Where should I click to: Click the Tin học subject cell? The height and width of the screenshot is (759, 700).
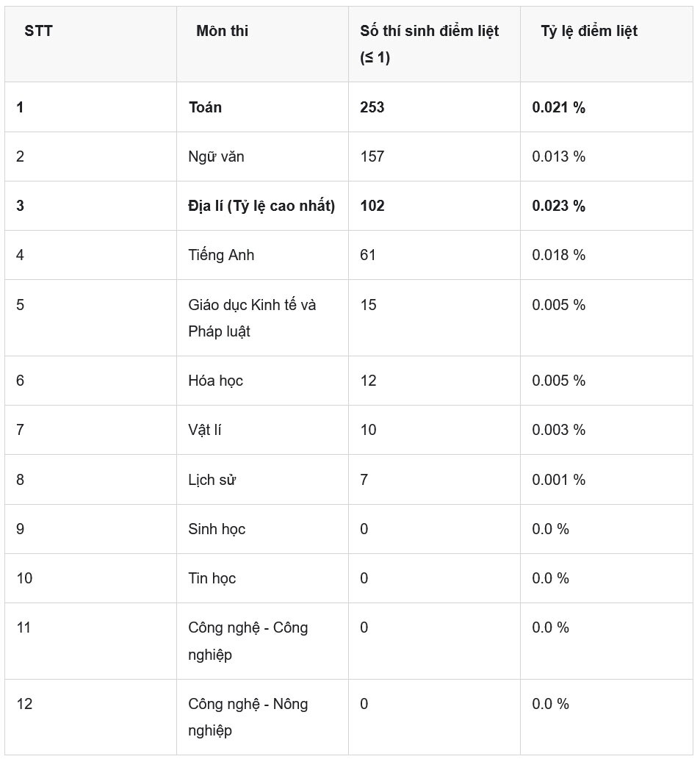262,578
